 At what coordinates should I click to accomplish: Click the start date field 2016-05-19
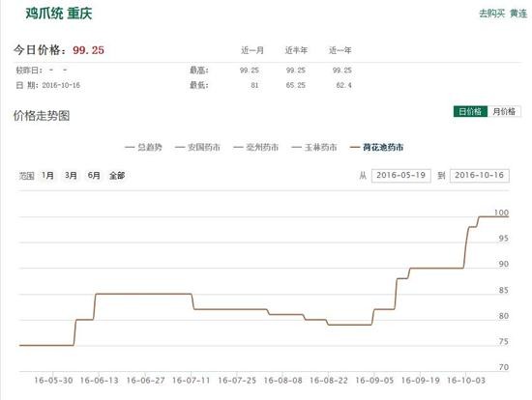coord(401,176)
